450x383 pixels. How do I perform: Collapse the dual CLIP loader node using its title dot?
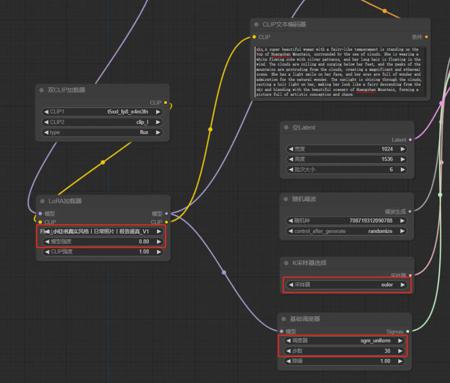[x=42, y=90]
